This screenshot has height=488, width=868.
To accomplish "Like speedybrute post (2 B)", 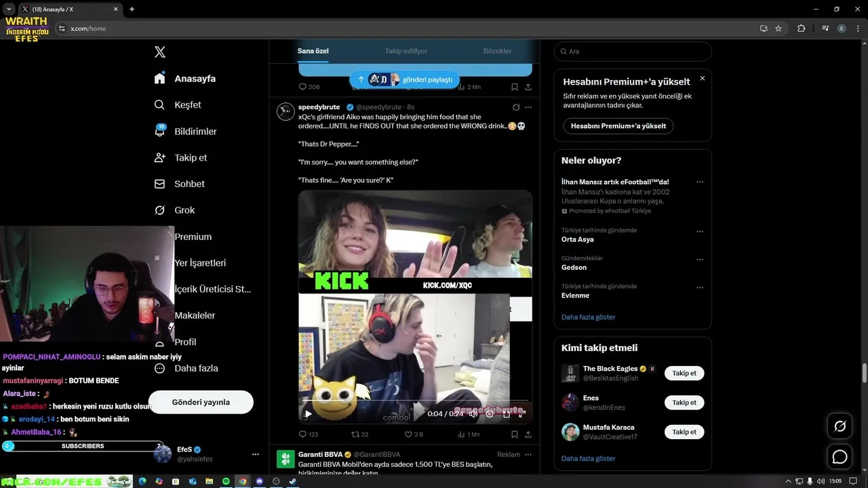I will 414,434.
